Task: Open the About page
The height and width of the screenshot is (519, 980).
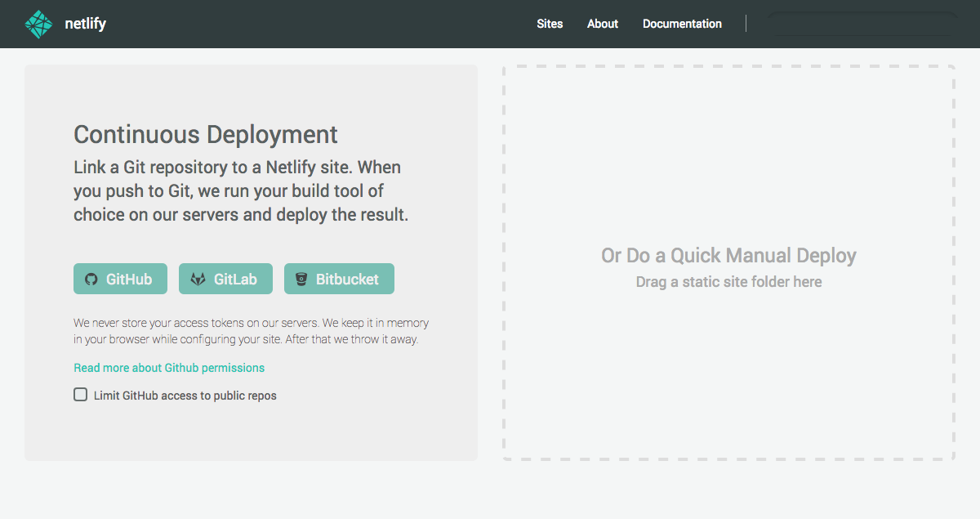Action: [602, 24]
